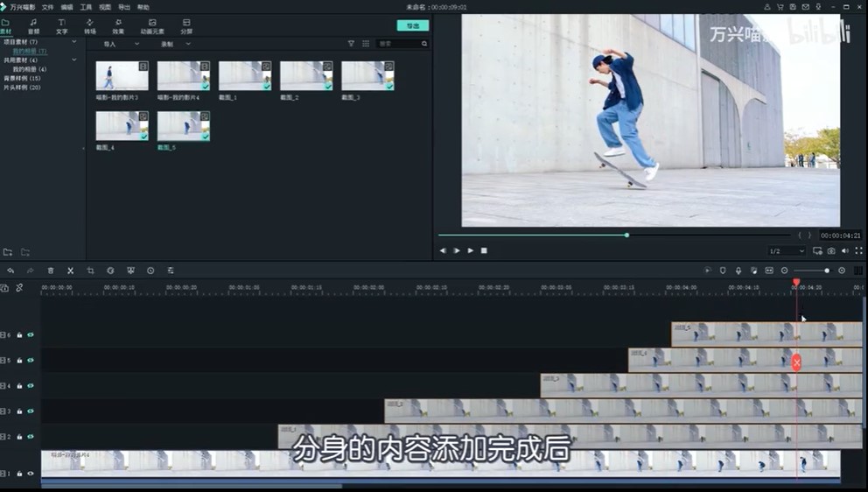This screenshot has height=492, width=868.
Task: Open the crop tool
Action: pos(90,271)
